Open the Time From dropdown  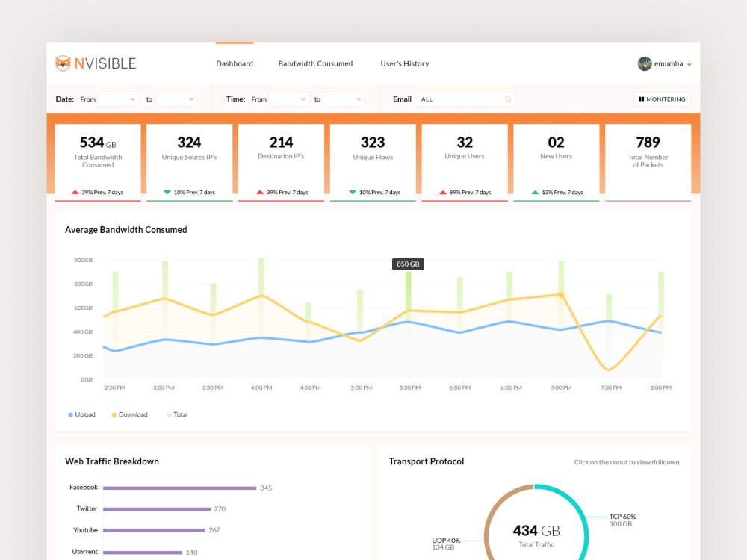[x=289, y=99]
